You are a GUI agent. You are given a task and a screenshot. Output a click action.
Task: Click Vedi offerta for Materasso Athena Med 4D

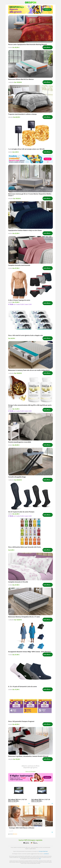(x=48, y=82)
